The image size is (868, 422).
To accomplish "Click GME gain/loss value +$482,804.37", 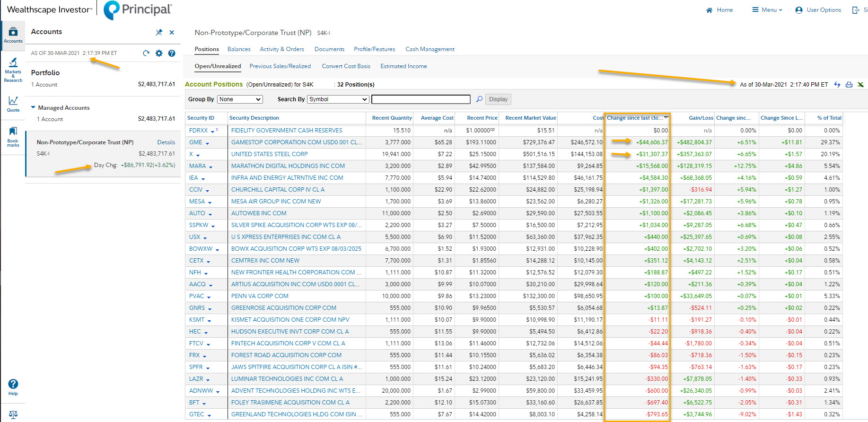I will coord(694,142).
